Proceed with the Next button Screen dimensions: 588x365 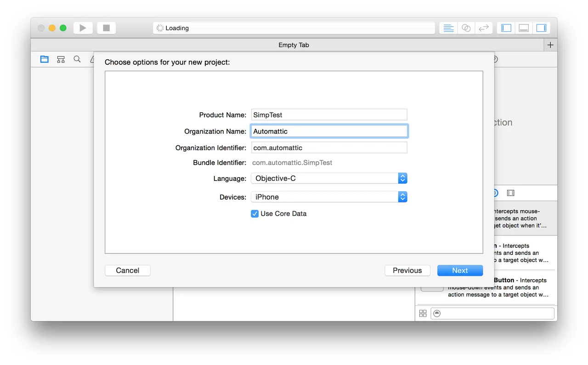click(460, 270)
